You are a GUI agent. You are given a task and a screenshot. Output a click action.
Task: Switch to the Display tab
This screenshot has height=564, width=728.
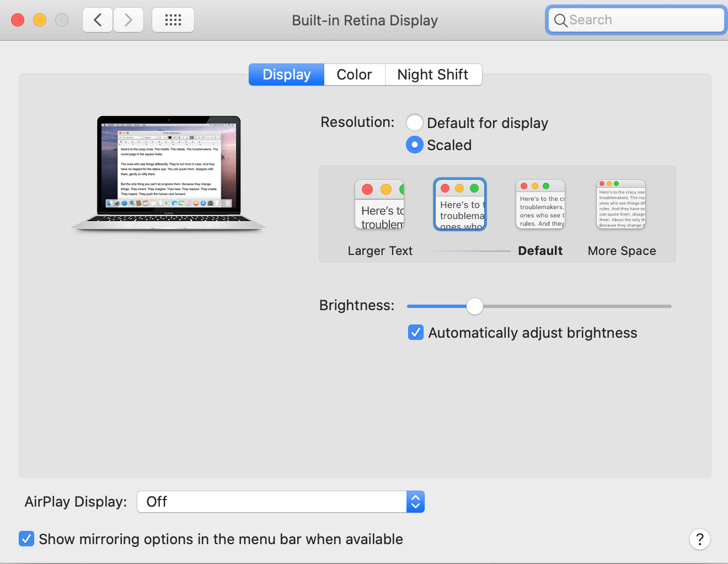coord(286,75)
